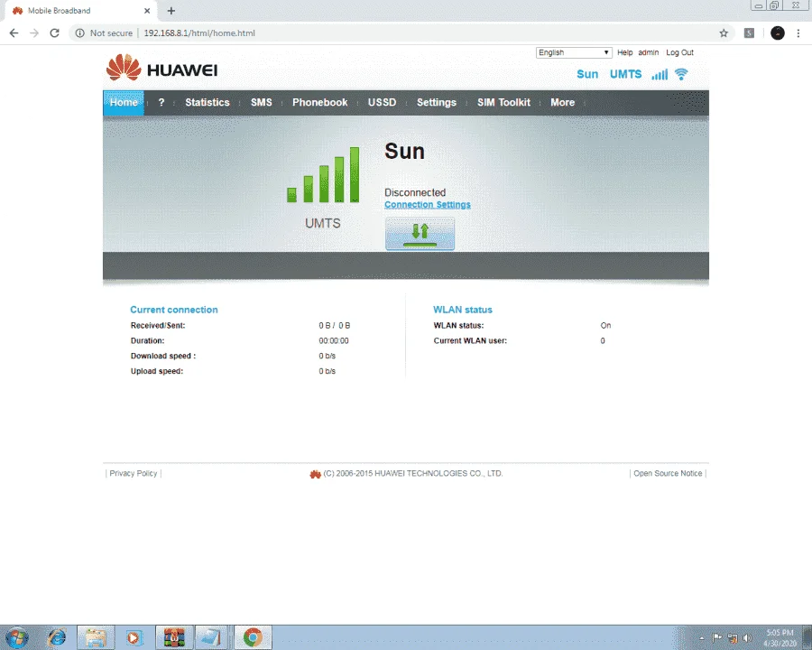Viewport: 812px width, 650px height.
Task: Click the Wi-Fi status icon in header
Action: click(681, 74)
